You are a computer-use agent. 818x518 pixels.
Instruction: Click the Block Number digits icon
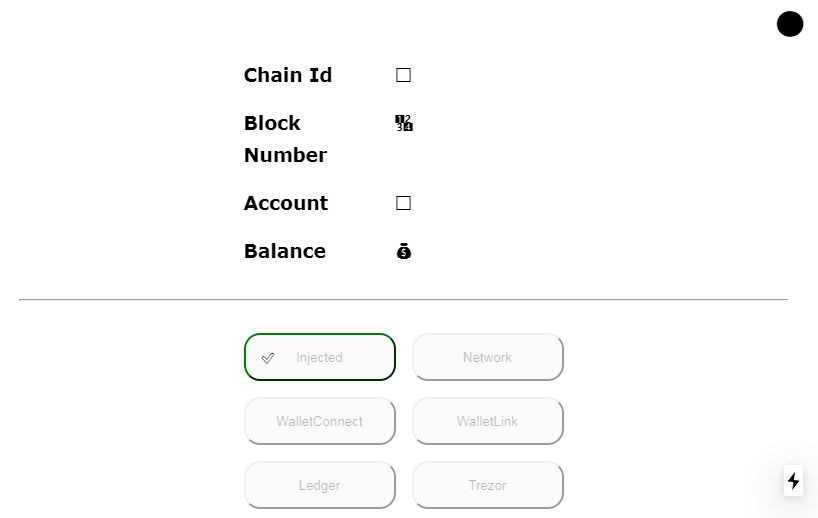click(404, 123)
